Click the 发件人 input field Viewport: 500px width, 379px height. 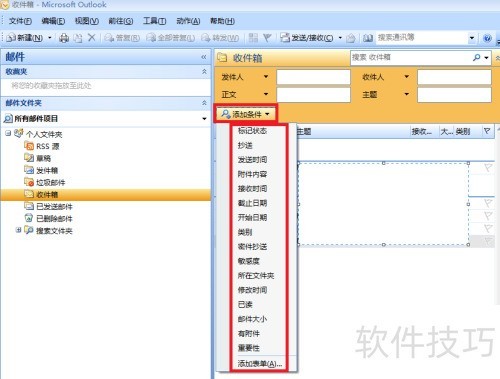pyautogui.click(x=313, y=77)
